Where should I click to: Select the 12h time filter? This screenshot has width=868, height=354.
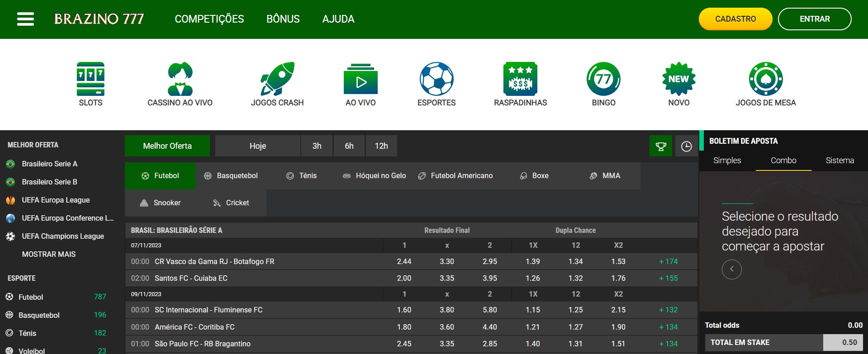(381, 146)
